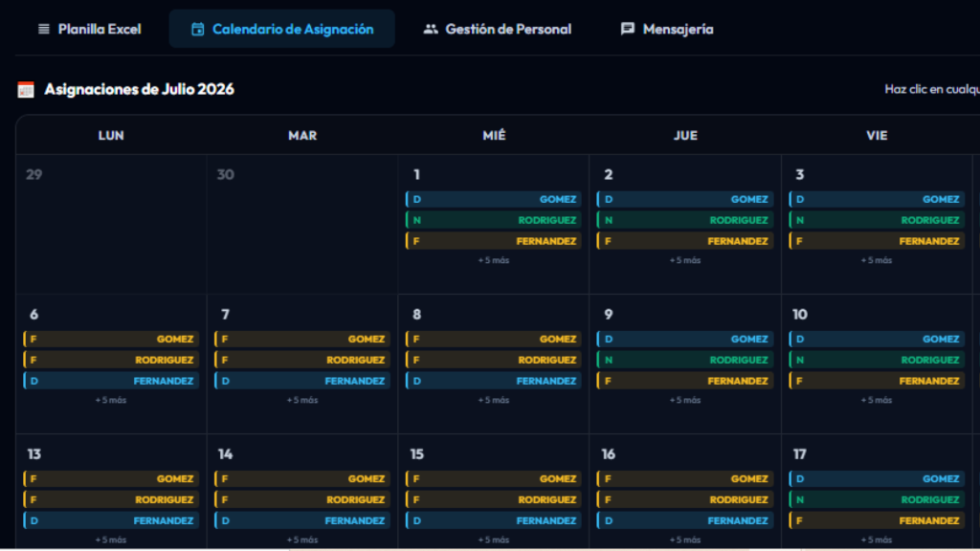Click the calendar icon in Calendario tab
Viewport: 980px width, 551px height.
coord(197,30)
